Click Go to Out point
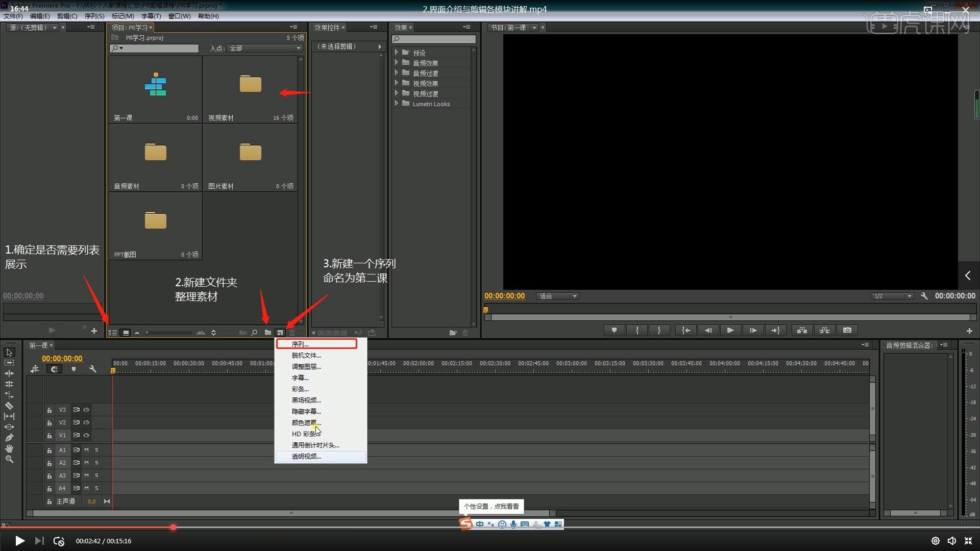The image size is (980, 551). [x=775, y=331]
